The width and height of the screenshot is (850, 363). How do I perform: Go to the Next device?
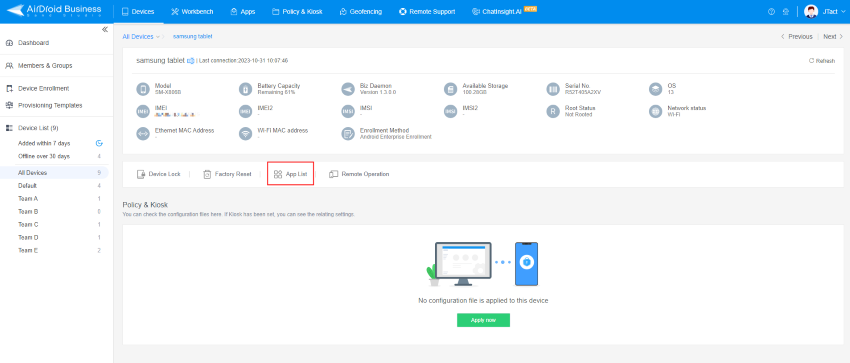point(833,37)
